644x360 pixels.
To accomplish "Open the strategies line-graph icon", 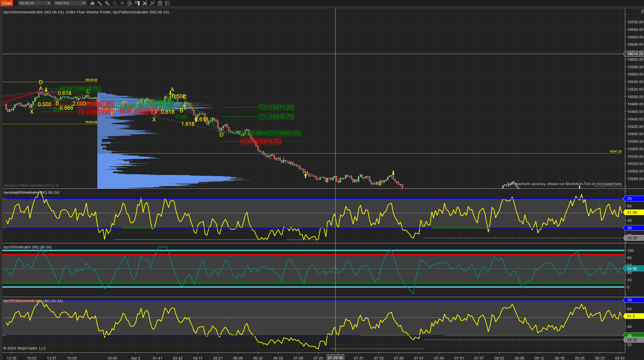I will [152, 3].
